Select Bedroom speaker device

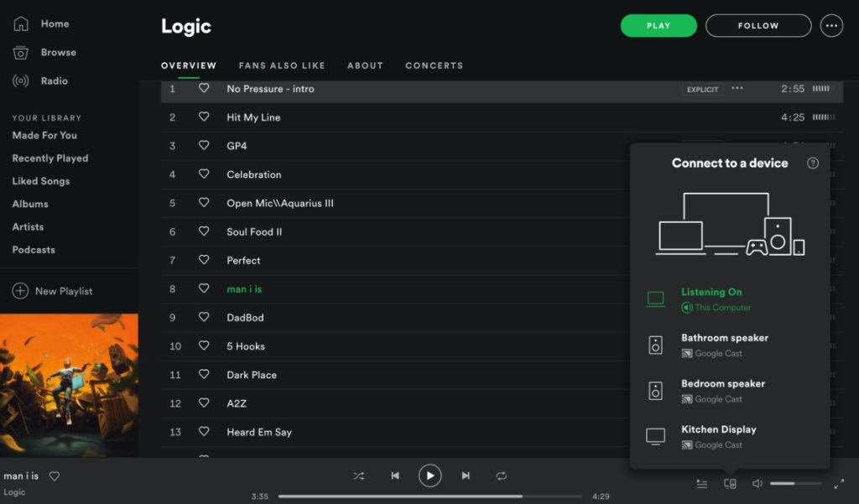[x=730, y=391]
